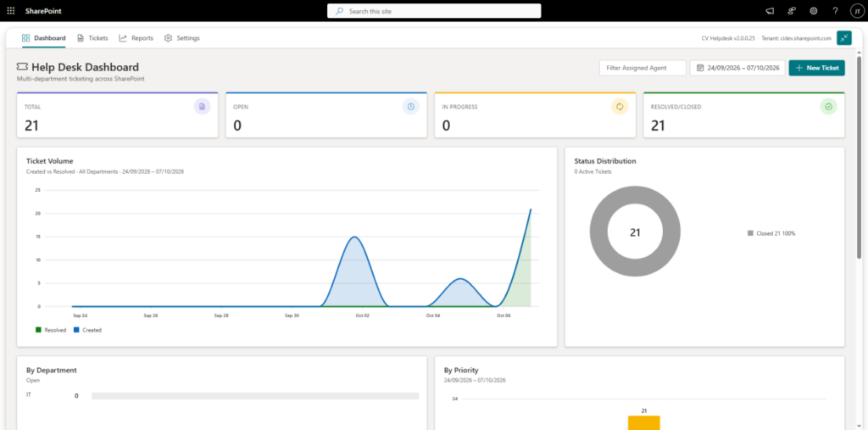Click the yellow priority bar labeled 21
Image resolution: width=868 pixels, height=430 pixels.
(x=644, y=423)
